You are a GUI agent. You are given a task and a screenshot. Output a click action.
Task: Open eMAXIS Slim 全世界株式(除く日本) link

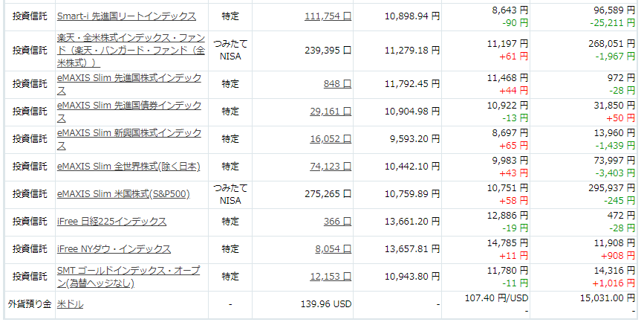click(129, 167)
